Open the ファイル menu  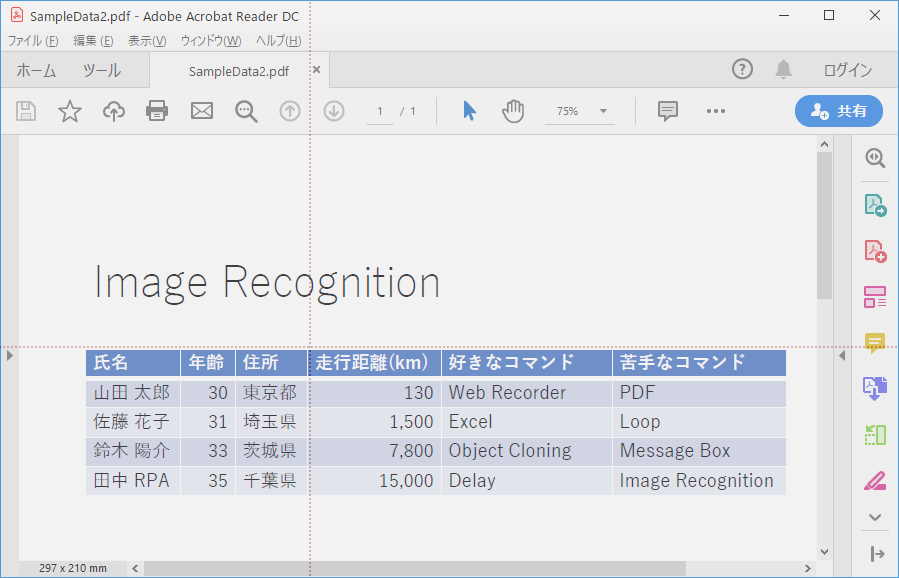pos(33,41)
